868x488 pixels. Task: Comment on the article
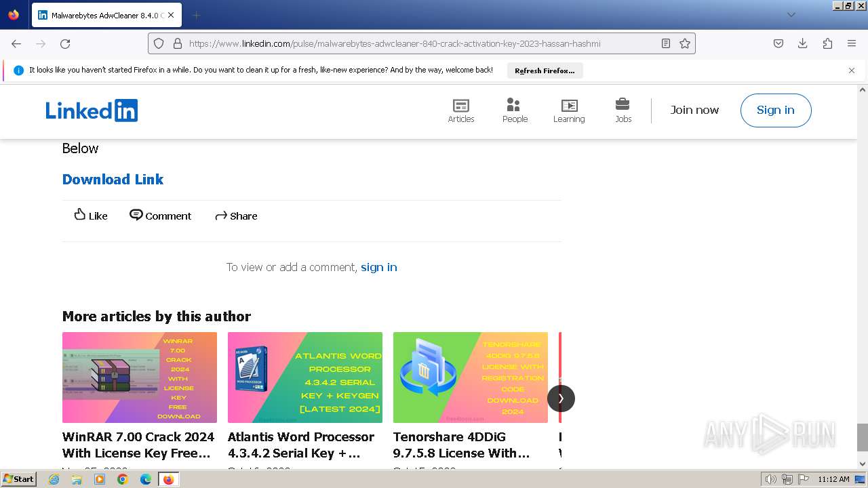click(x=161, y=216)
